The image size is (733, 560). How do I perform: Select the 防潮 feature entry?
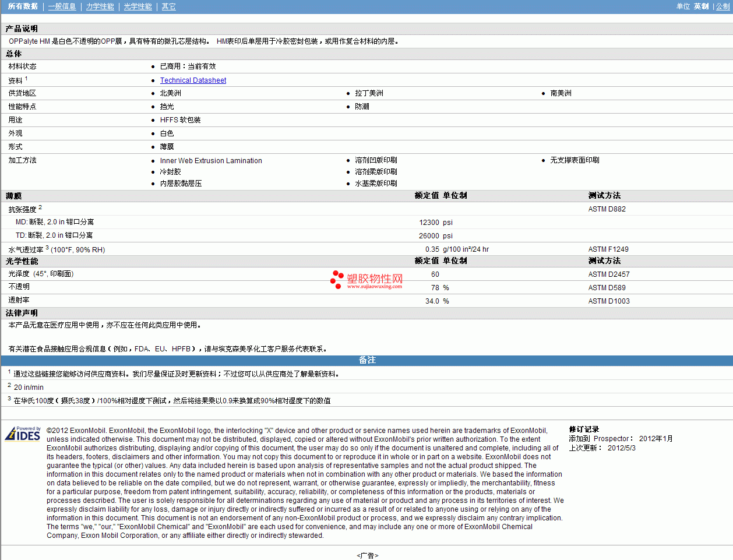[x=362, y=107]
